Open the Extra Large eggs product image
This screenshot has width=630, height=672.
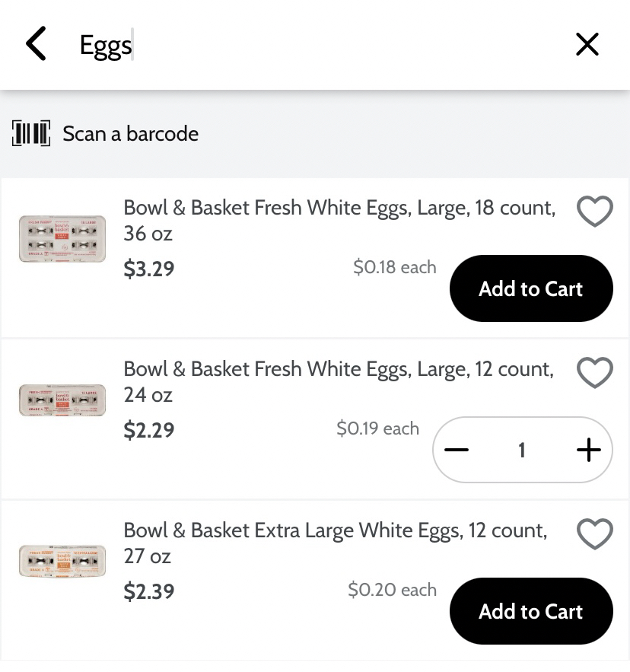click(x=62, y=561)
